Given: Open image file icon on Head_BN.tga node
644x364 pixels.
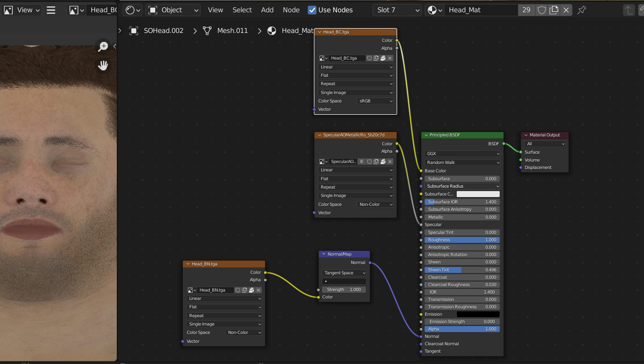Looking at the screenshot, I should coord(251,290).
